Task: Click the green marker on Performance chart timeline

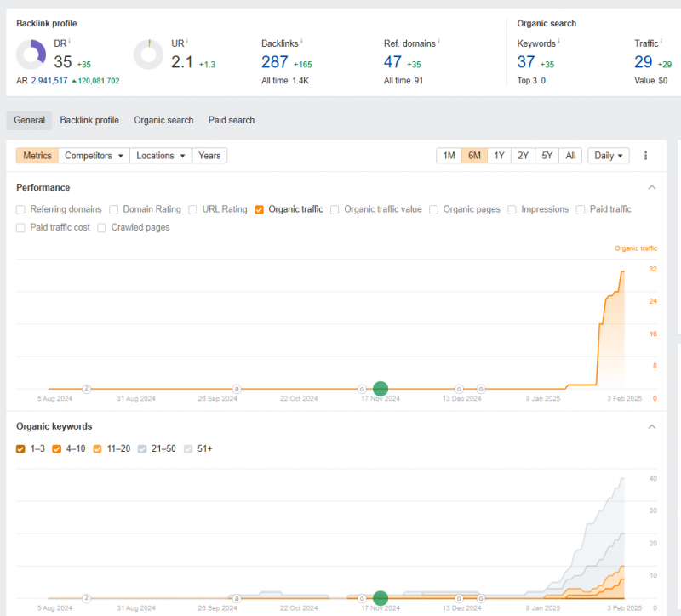Action: point(381,389)
